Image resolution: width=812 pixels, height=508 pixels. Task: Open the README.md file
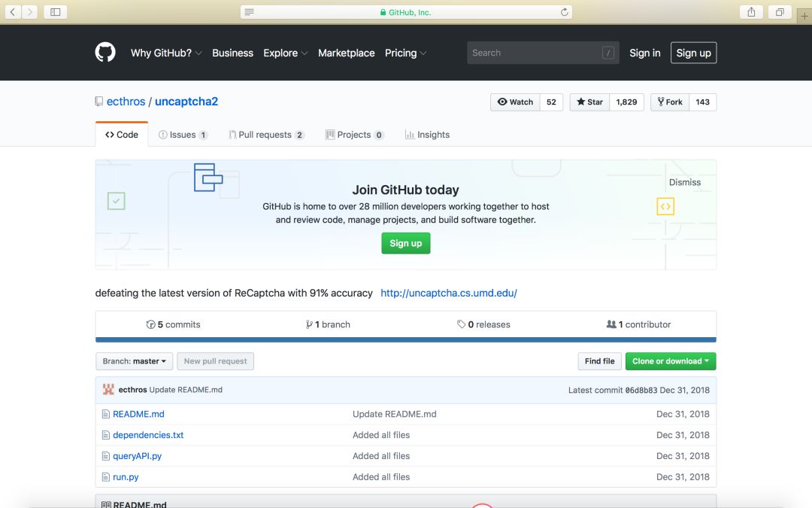(138, 414)
